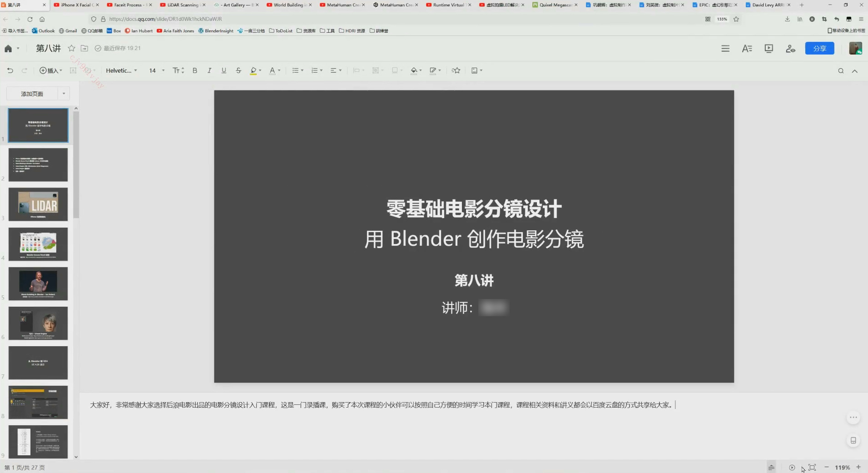Toggle italic formatting
Screen dimensions: 868x473
coord(209,70)
